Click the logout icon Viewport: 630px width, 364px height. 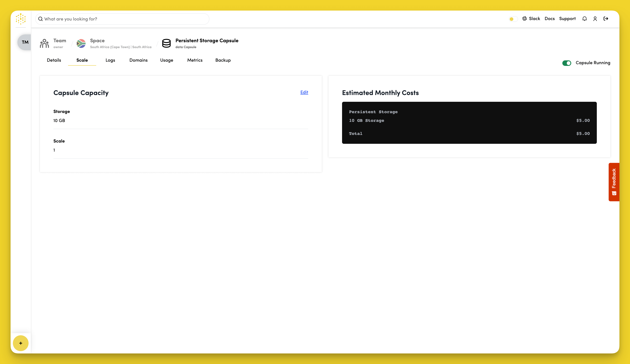point(606,19)
